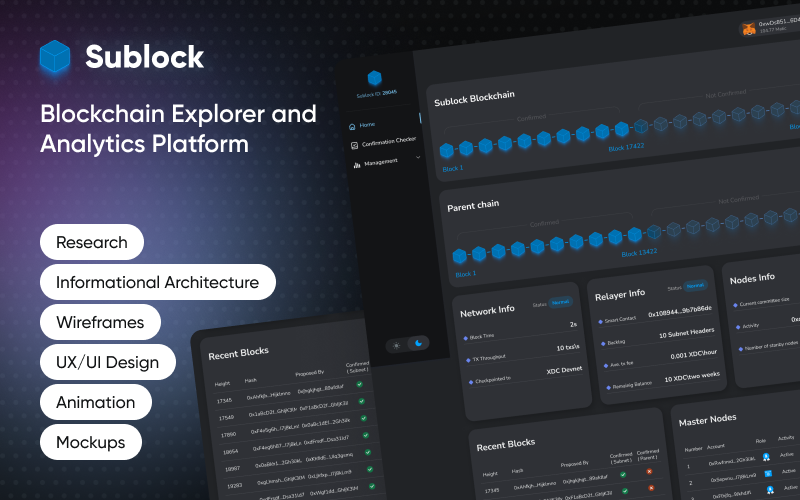The width and height of the screenshot is (800, 500).
Task: Click the '10 txs\s' throughput value
Action: tap(568, 347)
